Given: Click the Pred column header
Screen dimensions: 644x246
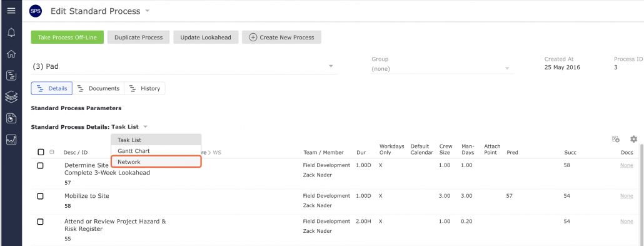Looking at the screenshot, I should tap(512, 152).
